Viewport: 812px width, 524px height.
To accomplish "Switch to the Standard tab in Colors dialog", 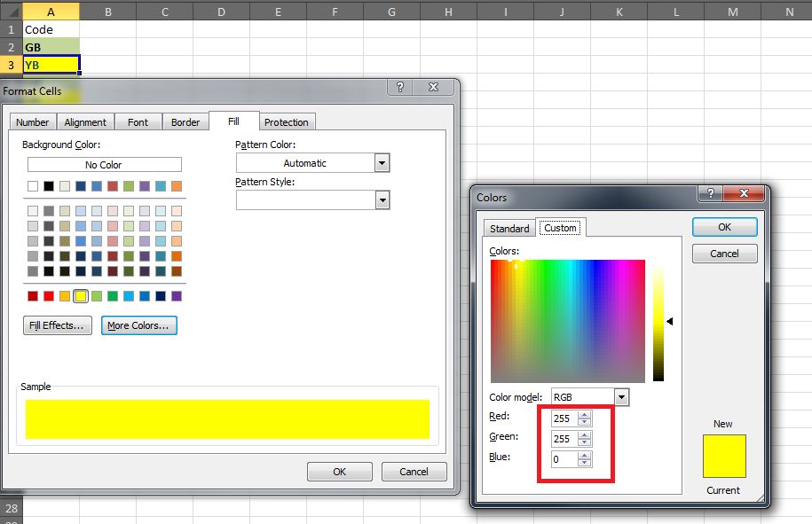I will [x=509, y=228].
